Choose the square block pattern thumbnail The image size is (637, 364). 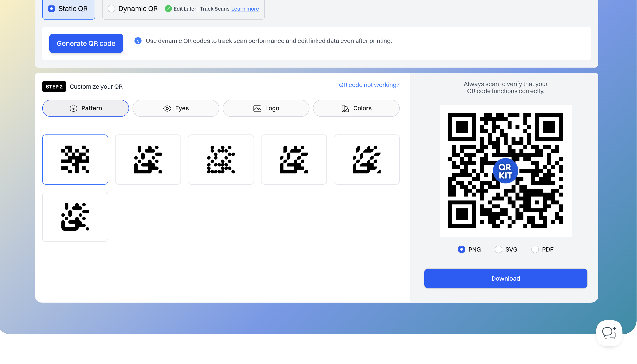click(75, 160)
